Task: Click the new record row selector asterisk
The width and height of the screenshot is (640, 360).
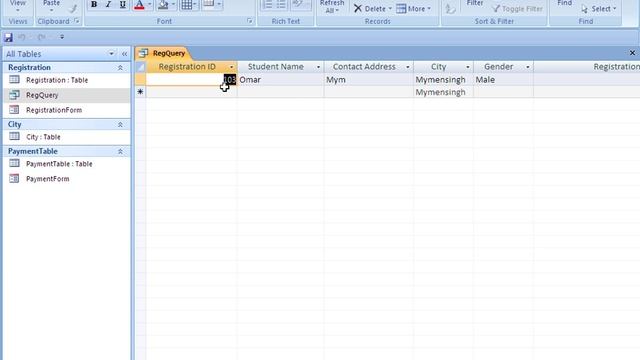Action: pyautogui.click(x=140, y=92)
